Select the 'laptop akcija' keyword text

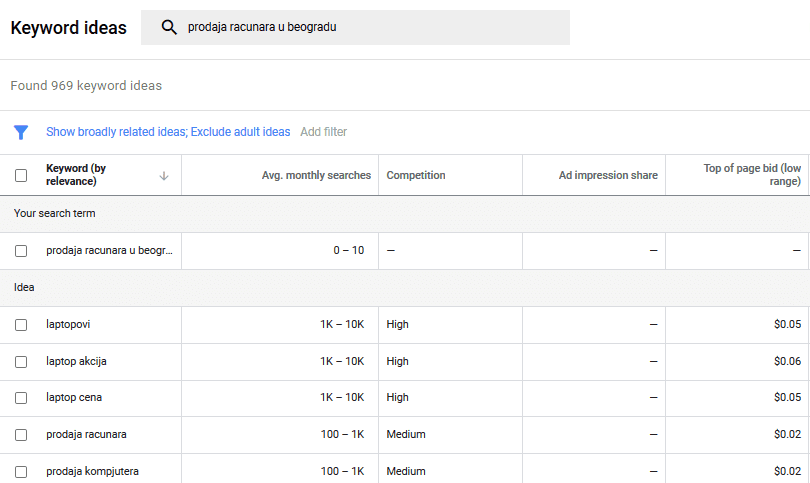[x=76, y=361]
